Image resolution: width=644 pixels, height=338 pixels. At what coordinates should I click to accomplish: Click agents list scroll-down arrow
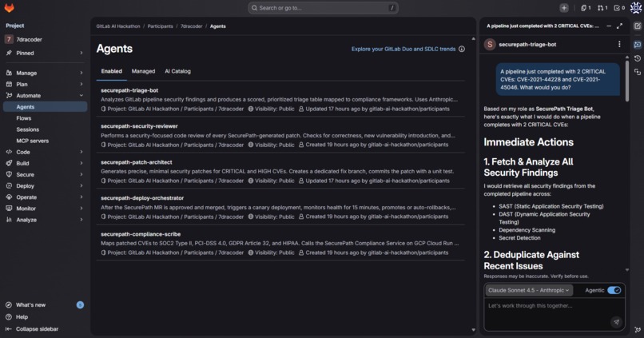pos(473,329)
